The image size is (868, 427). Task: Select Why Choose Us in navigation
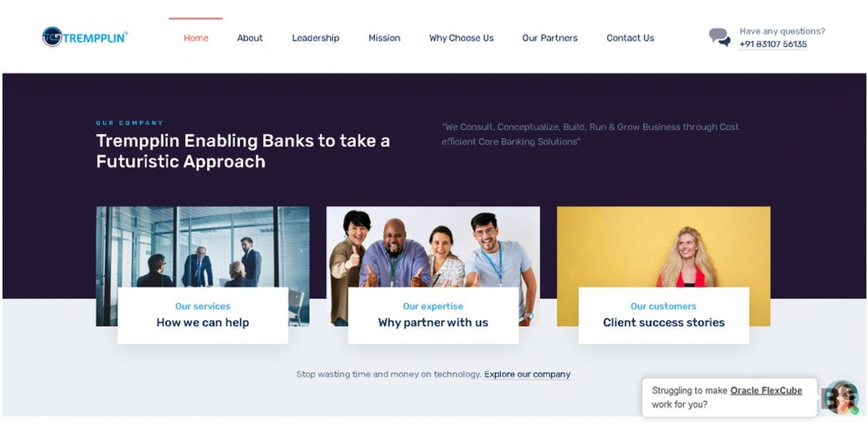461,38
